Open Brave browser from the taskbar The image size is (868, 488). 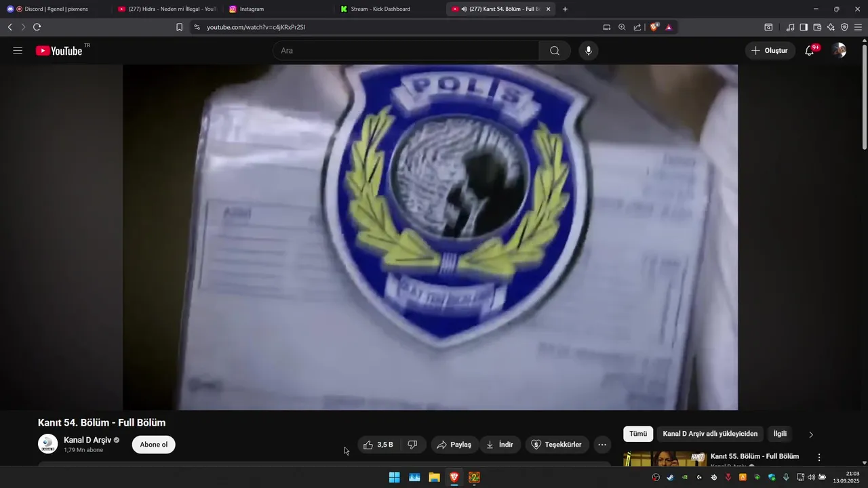pos(454,477)
